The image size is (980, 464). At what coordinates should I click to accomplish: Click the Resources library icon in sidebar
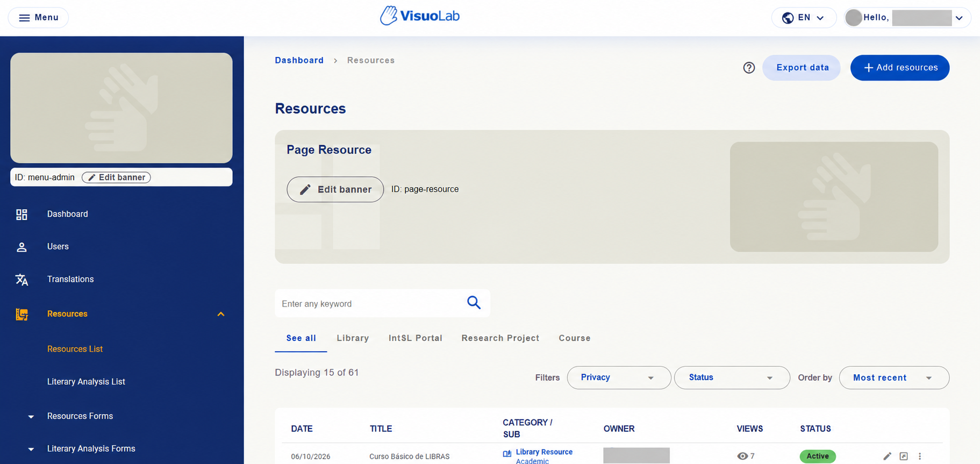pyautogui.click(x=22, y=314)
